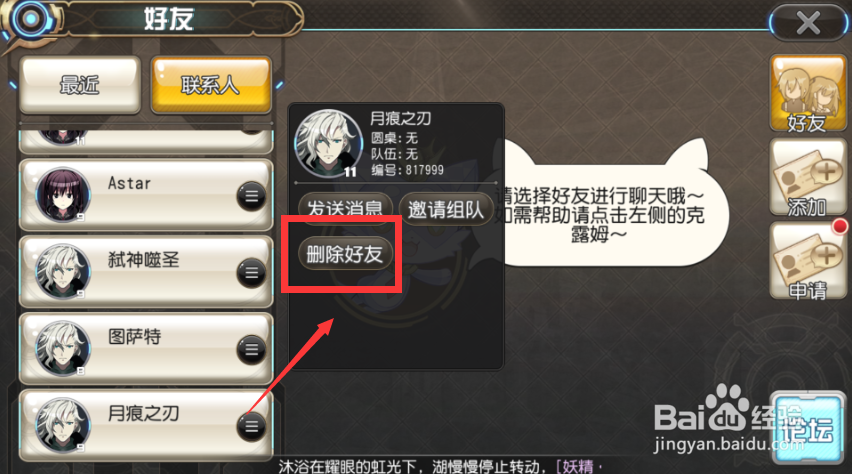Click the 邀请组队 invite to team button
Screen dimensions: 852x474
446,208
